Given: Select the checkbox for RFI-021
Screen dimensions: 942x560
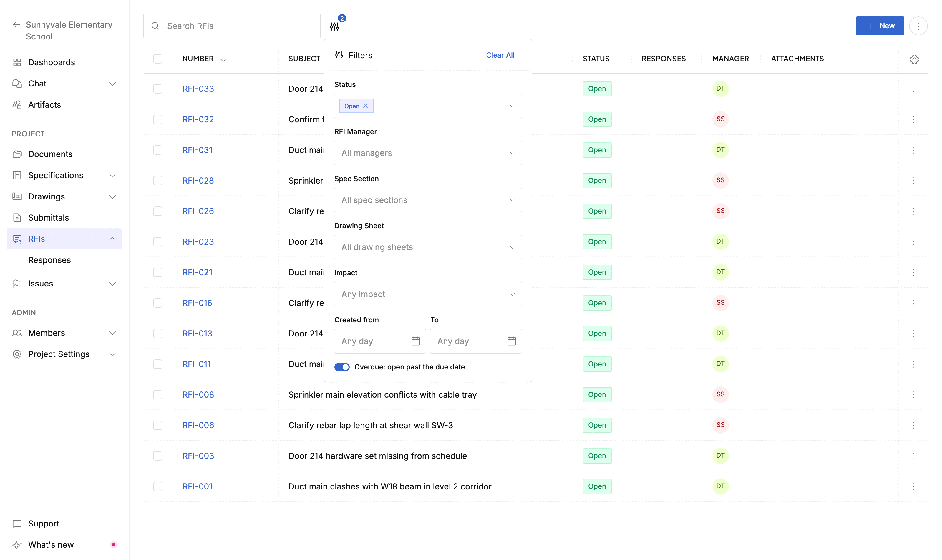Looking at the screenshot, I should pyautogui.click(x=157, y=272).
